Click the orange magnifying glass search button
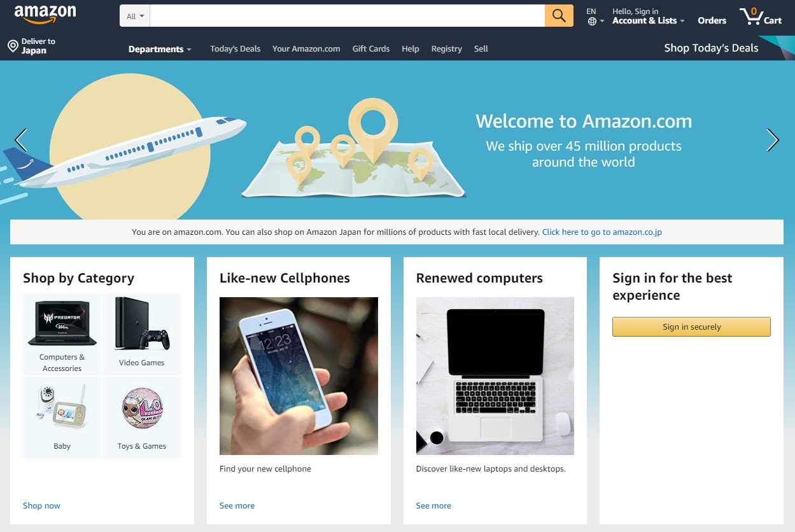The image size is (795, 532). click(559, 16)
